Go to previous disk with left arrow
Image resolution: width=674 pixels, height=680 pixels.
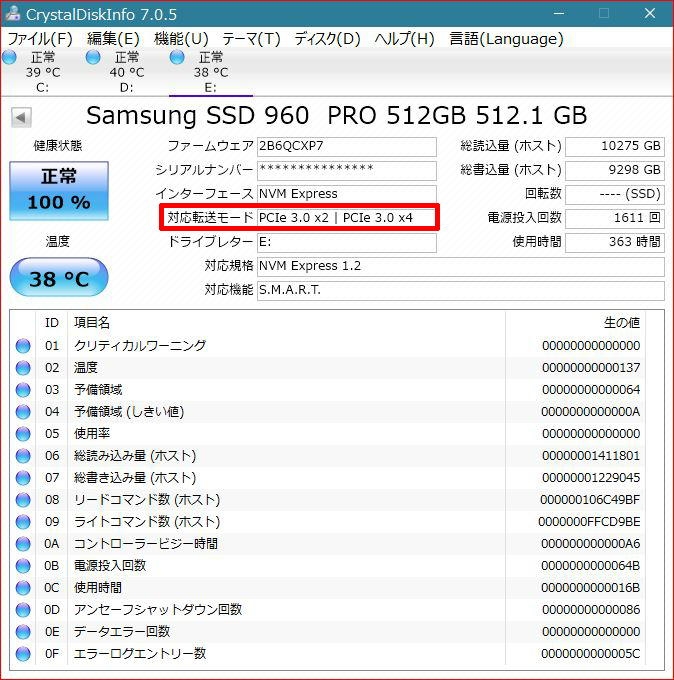[21, 117]
